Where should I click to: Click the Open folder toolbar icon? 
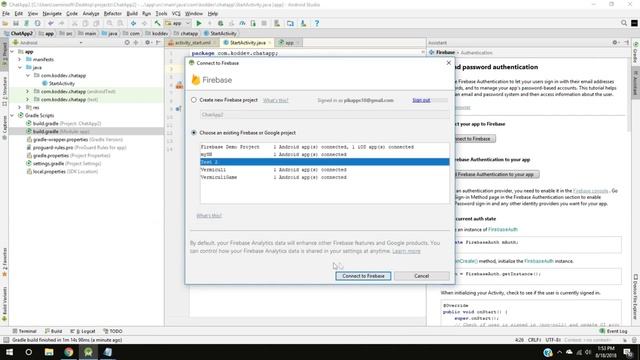coord(5,23)
